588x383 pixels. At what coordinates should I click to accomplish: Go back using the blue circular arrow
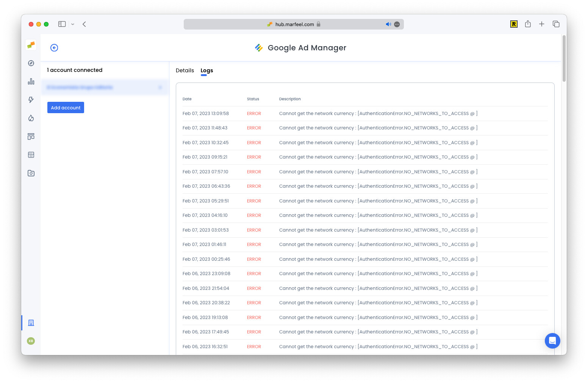54,48
